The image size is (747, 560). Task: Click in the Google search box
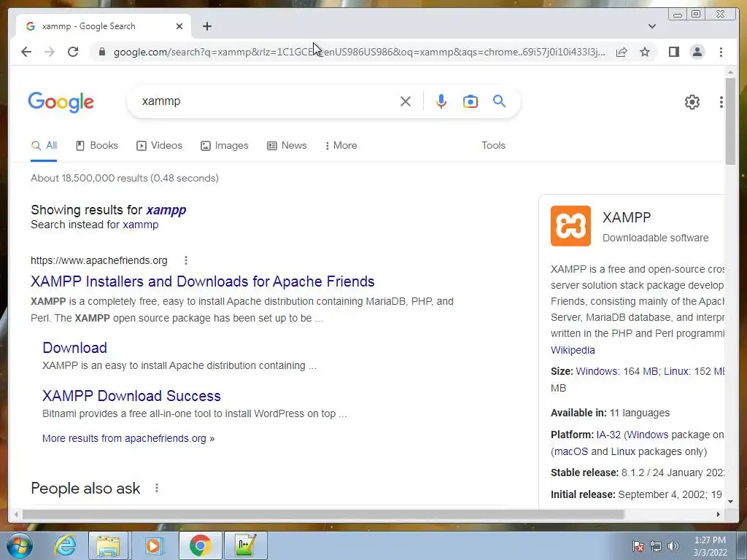coord(267,101)
